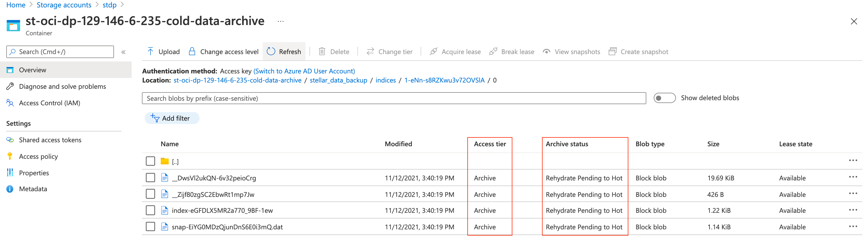
Task: Collapse the left sidebar with double chevron
Action: (123, 52)
